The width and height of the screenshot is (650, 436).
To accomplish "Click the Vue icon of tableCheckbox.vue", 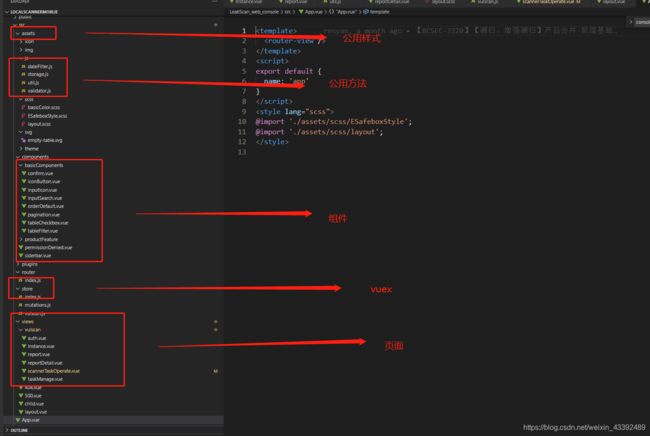I will coord(24,223).
